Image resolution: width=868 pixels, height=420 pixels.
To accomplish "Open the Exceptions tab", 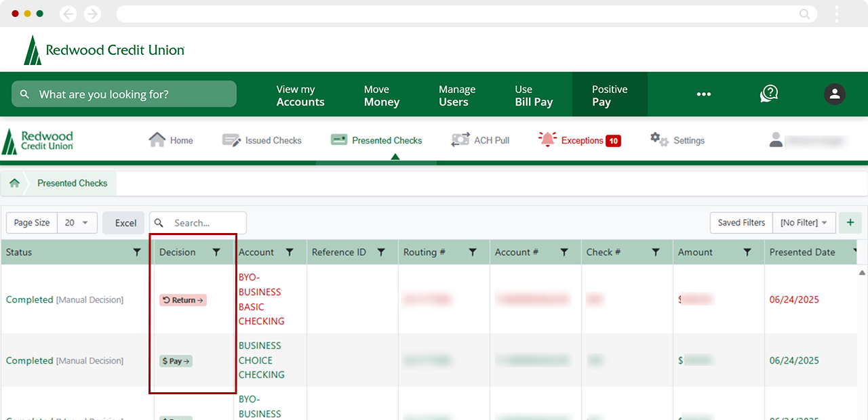I will (579, 140).
